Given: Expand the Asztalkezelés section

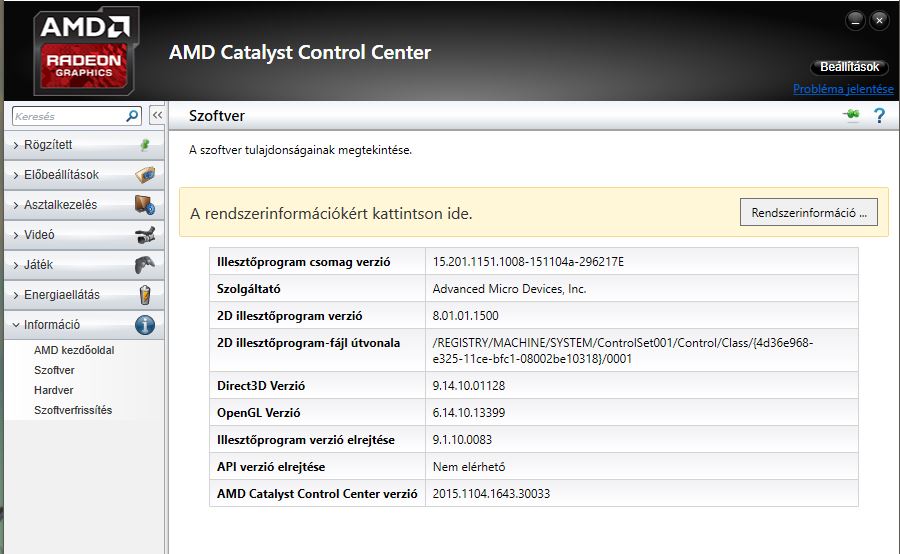Looking at the screenshot, I should point(84,205).
